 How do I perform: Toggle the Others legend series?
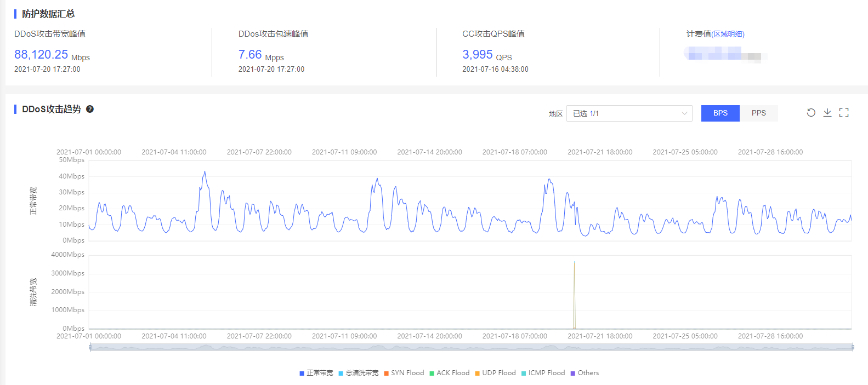[x=585, y=373]
